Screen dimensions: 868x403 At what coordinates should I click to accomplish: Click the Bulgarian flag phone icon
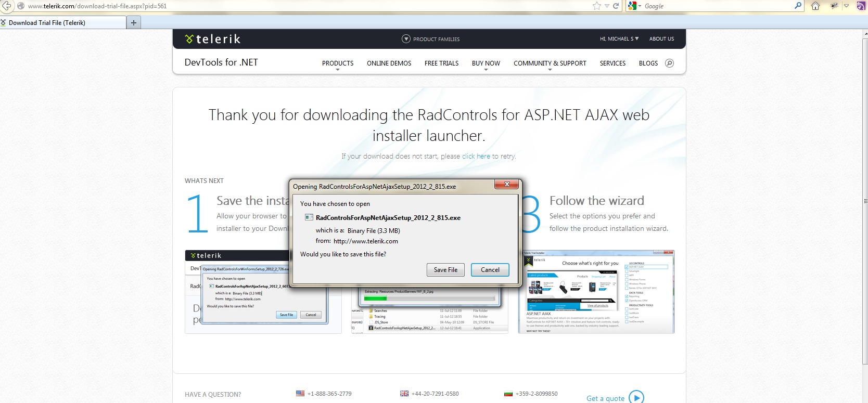pyautogui.click(x=508, y=394)
